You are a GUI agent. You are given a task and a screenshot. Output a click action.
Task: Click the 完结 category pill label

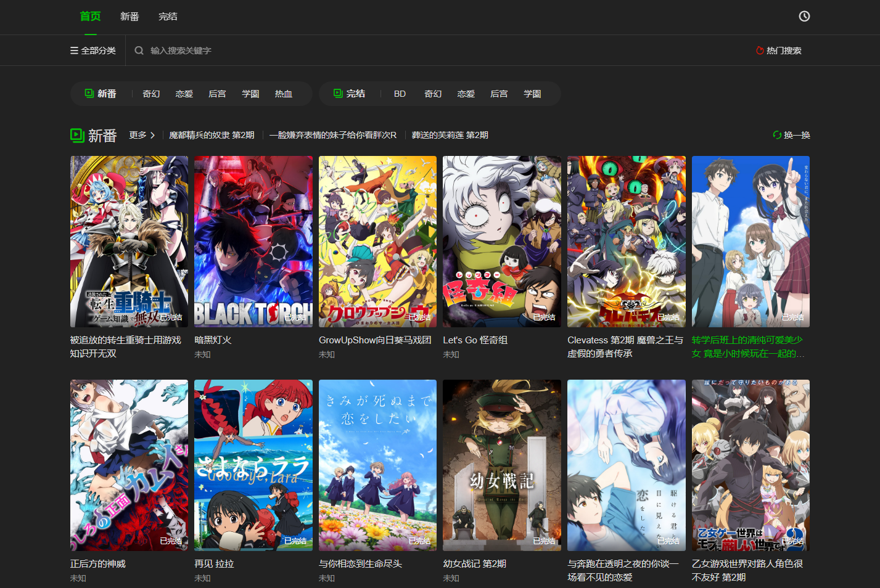pyautogui.click(x=356, y=94)
